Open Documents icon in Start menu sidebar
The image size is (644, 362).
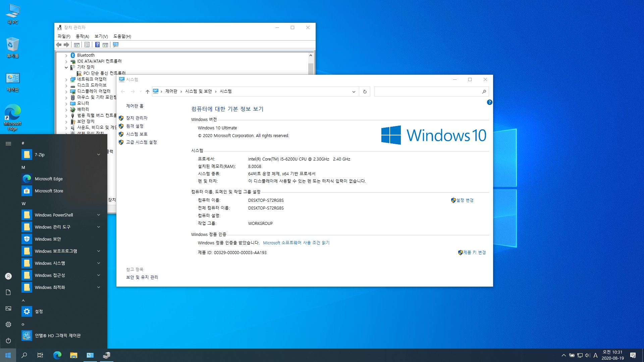[x=8, y=292]
